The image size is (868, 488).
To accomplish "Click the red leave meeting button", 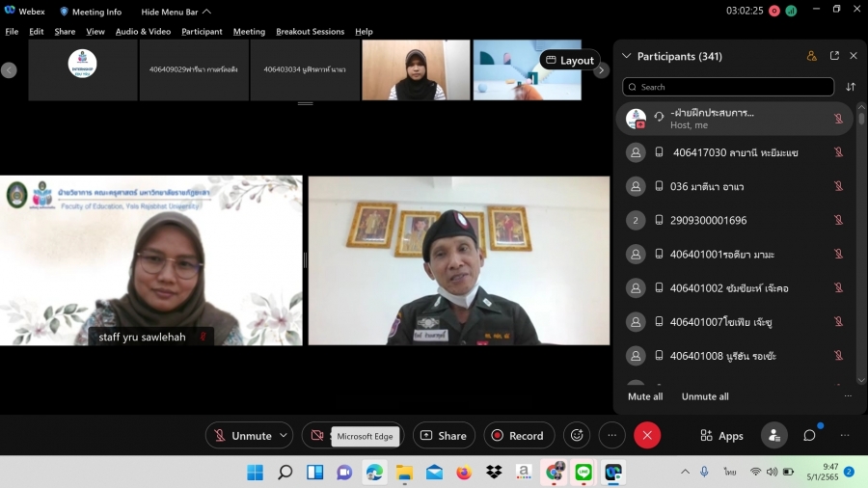I will [646, 436].
